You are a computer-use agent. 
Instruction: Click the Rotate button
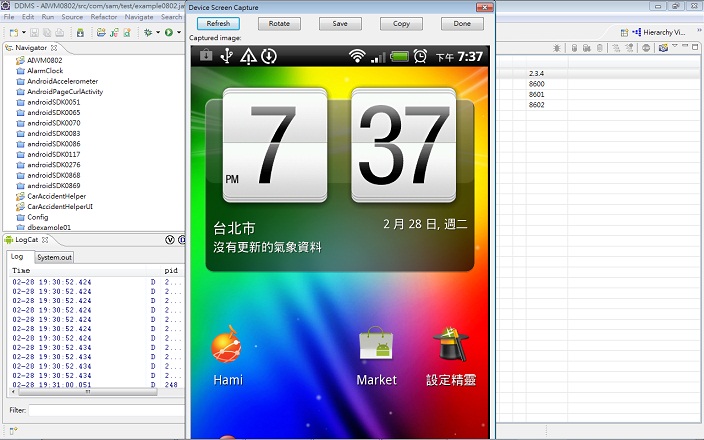pos(279,23)
